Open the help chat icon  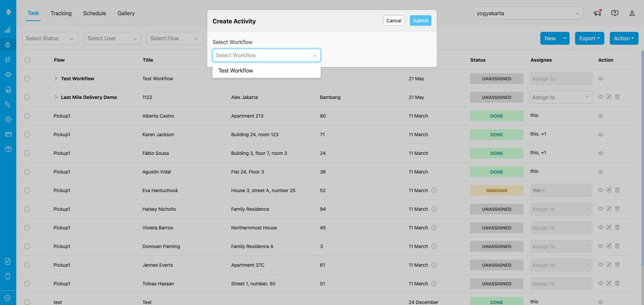click(x=615, y=13)
